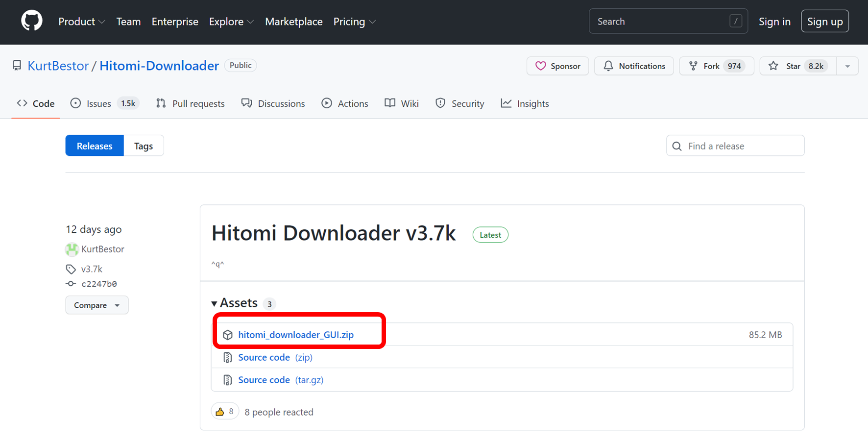Screen dimensions: 868x445
Task: Open the star lists dropdown arrow
Action: (847, 66)
